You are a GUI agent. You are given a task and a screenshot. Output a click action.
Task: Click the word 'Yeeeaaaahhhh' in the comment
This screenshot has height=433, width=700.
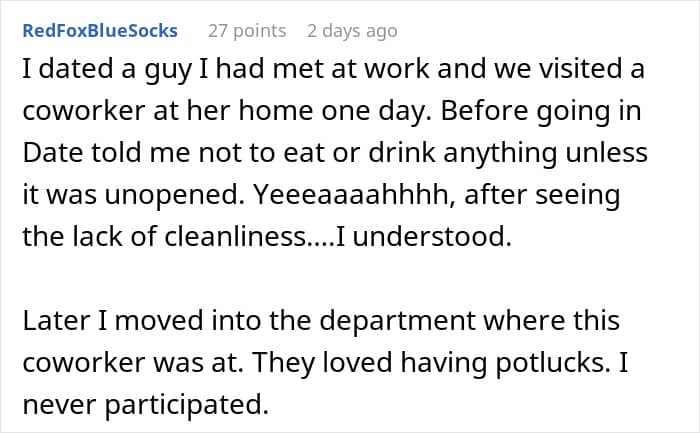350,195
